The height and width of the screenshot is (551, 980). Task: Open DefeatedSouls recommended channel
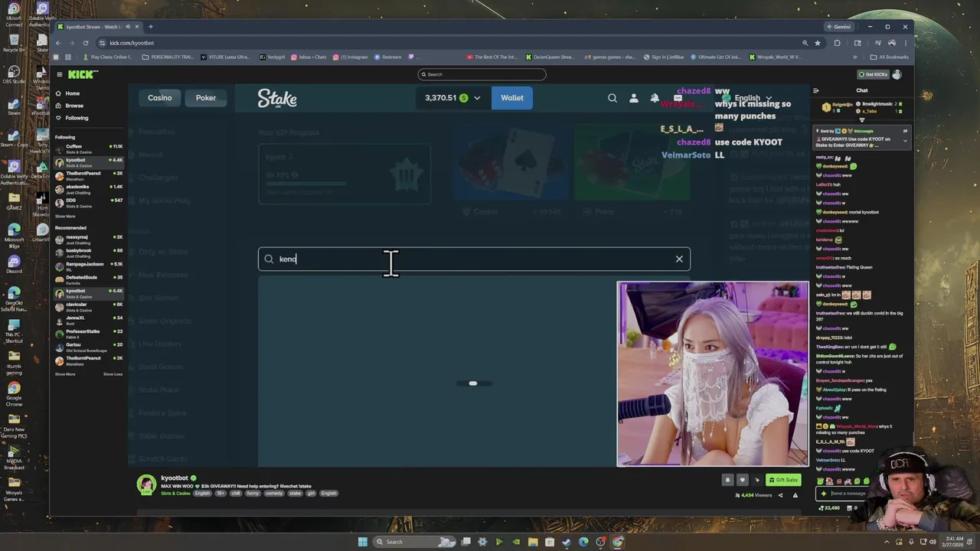click(x=89, y=279)
